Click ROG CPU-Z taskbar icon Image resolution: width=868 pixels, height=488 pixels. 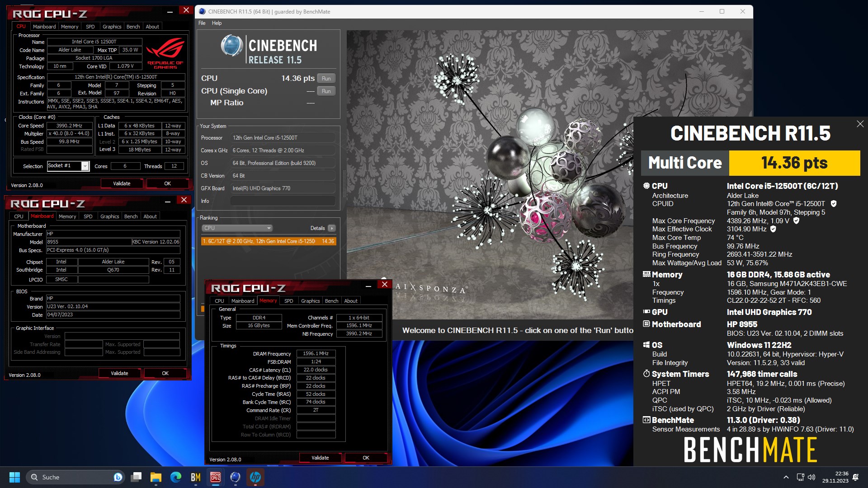coord(216,477)
